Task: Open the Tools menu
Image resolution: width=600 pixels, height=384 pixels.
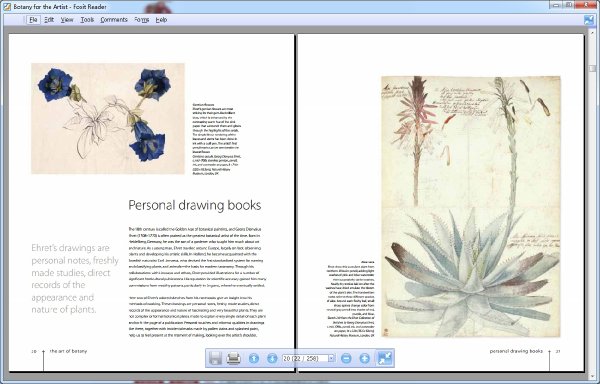Action: coord(87,20)
